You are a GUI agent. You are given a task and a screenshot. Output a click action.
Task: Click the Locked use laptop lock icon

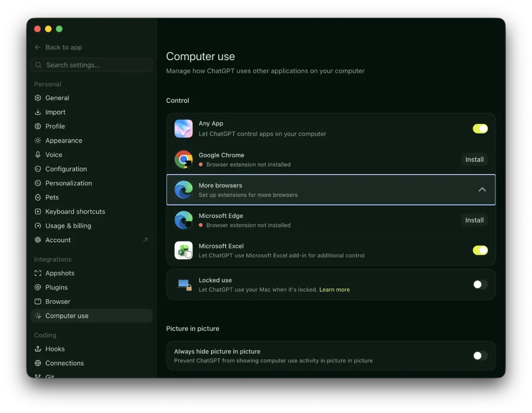[185, 285]
